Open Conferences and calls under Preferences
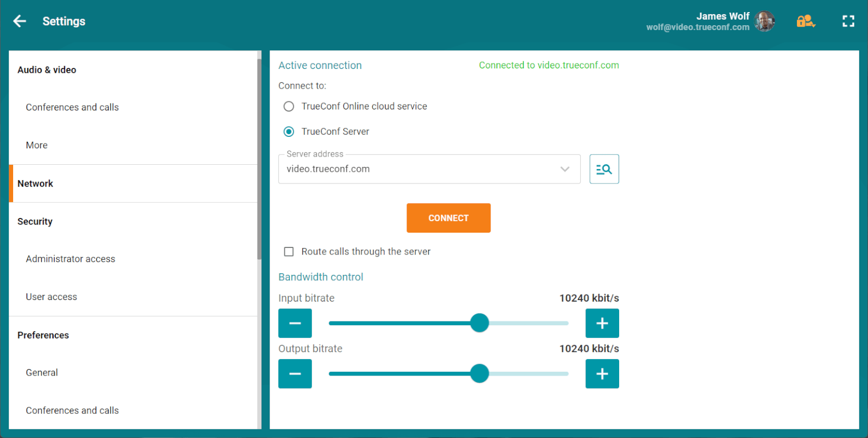Image resolution: width=868 pixels, height=438 pixels. [133, 411]
